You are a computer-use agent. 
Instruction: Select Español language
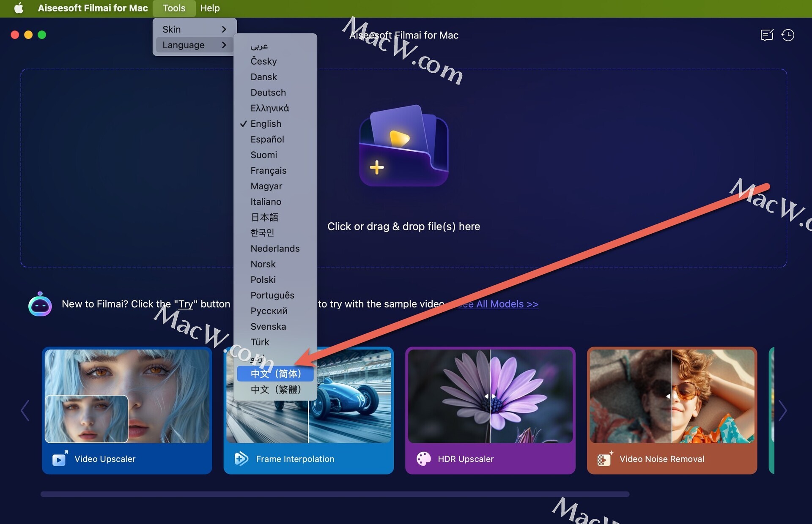click(x=275, y=139)
